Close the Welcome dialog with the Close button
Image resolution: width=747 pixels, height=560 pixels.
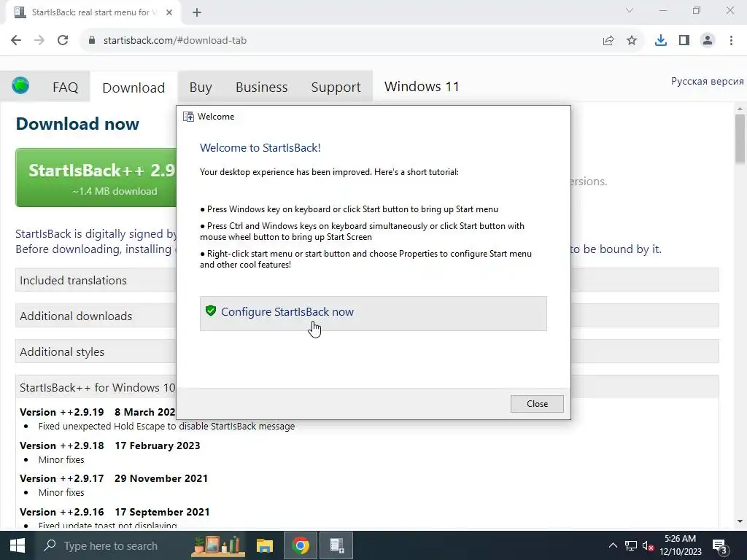click(537, 404)
